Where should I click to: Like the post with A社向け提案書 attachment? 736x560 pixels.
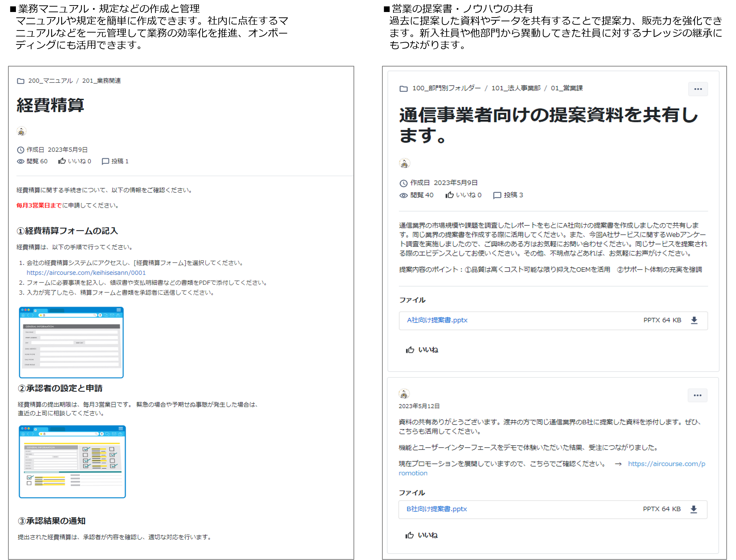[422, 350]
